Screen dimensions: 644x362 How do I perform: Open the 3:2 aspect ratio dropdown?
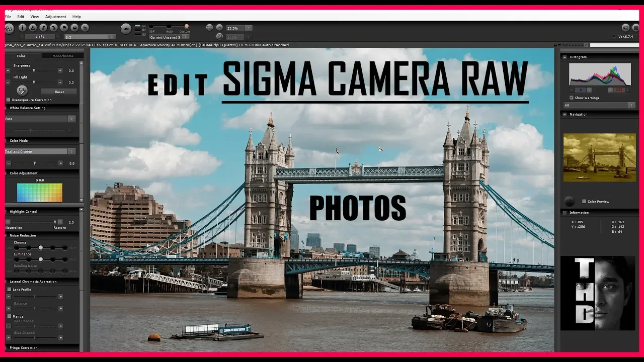pyautogui.click(x=90, y=37)
